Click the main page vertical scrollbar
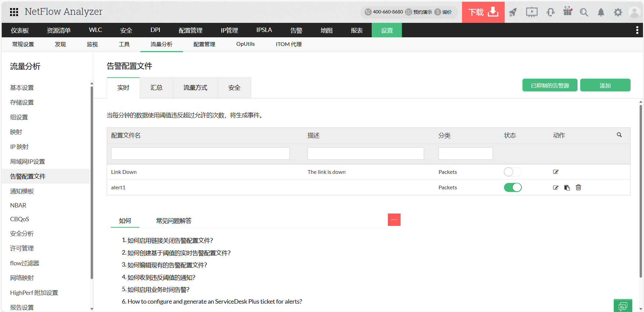 pos(641,191)
